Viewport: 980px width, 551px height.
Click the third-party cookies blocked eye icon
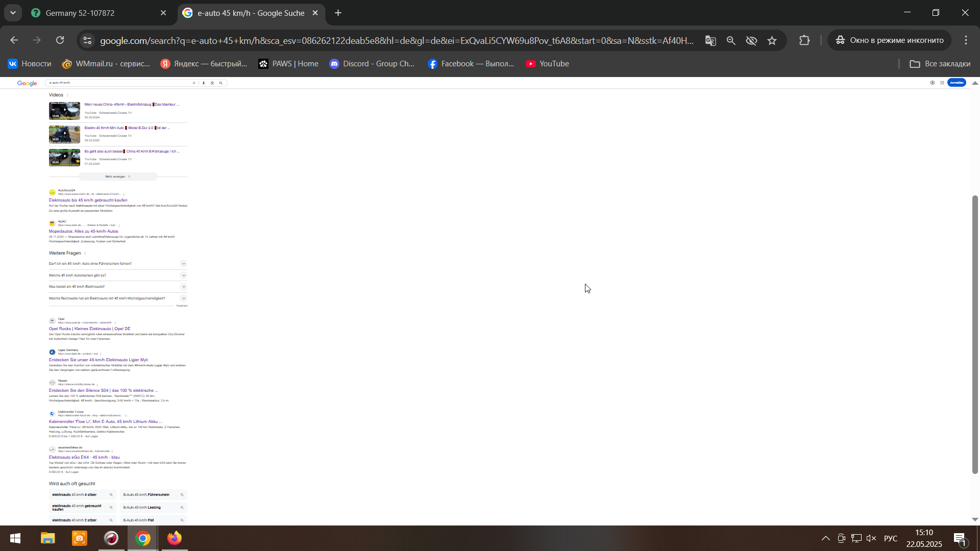[751, 40]
